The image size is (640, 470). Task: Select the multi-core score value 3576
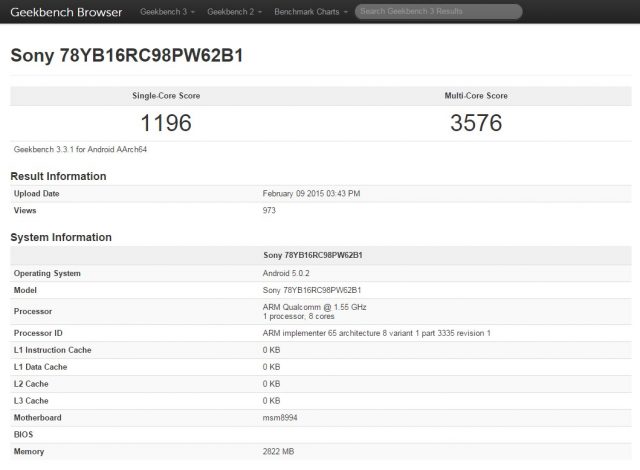coord(476,123)
